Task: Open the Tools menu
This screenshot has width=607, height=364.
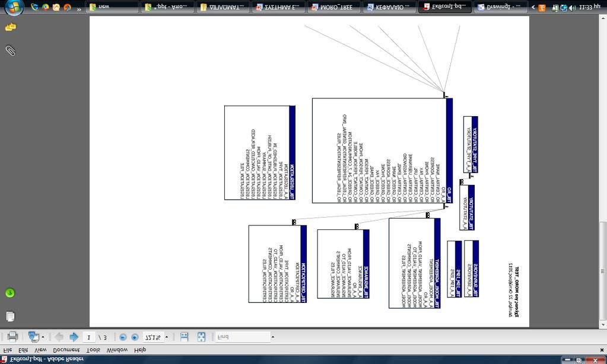Action: (93, 350)
